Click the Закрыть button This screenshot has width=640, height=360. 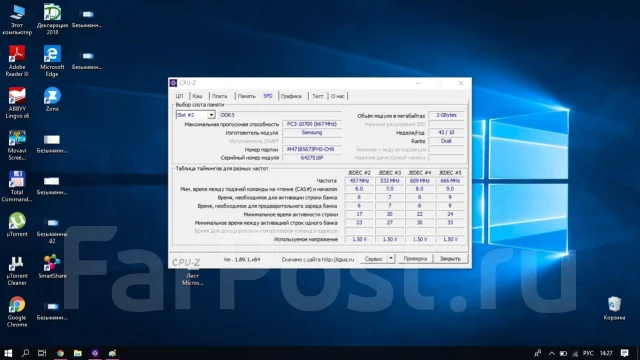pyautogui.click(x=450, y=258)
